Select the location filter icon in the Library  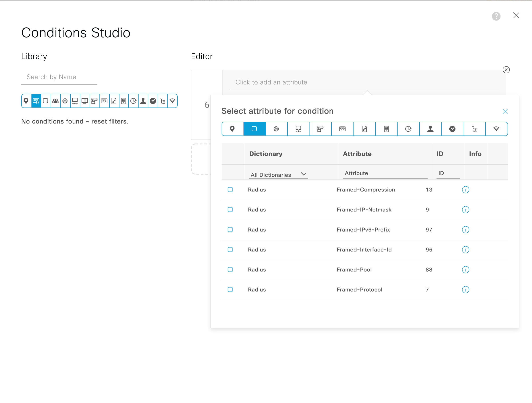[x=26, y=101]
